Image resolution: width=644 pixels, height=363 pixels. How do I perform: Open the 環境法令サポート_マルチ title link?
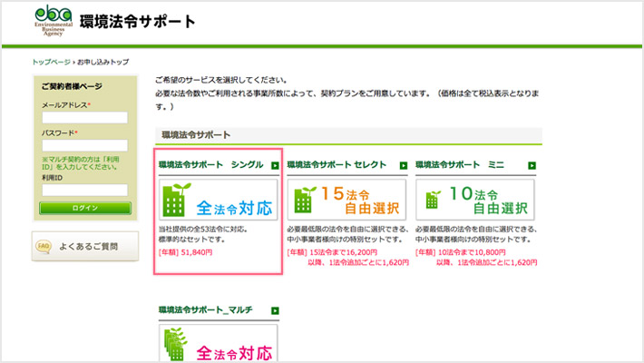pos(205,310)
